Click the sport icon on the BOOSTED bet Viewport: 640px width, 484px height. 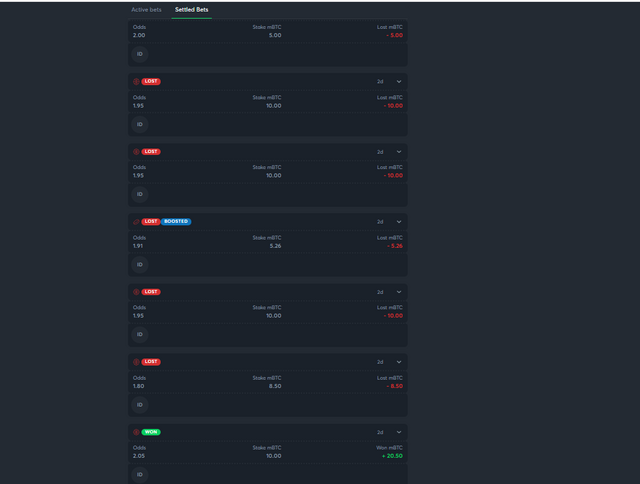tap(136, 222)
